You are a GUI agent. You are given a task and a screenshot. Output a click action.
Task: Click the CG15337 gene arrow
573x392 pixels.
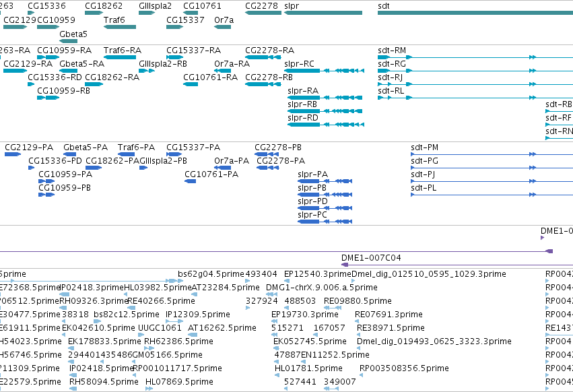pos(174,27)
